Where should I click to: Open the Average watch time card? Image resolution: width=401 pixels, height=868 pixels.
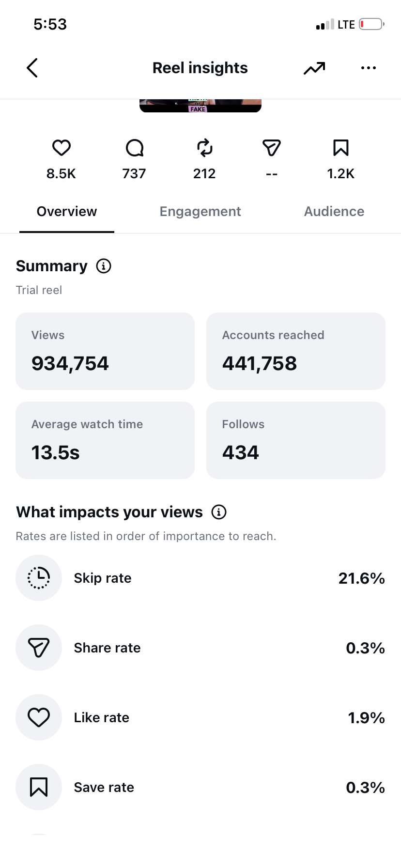[x=105, y=440]
